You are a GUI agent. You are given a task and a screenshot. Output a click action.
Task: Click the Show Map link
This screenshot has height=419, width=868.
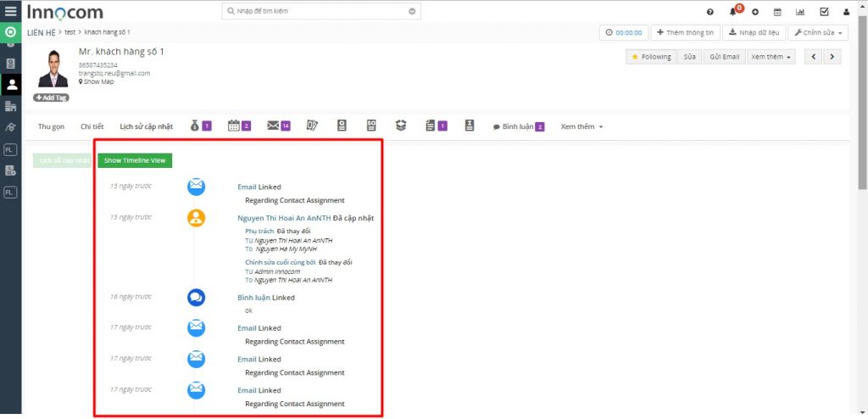pyautogui.click(x=97, y=81)
